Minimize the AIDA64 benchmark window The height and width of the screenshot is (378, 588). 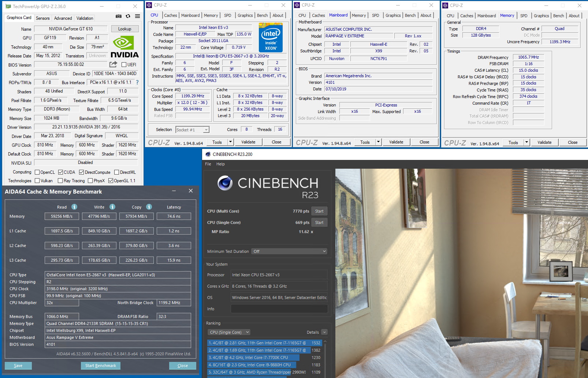(174, 191)
